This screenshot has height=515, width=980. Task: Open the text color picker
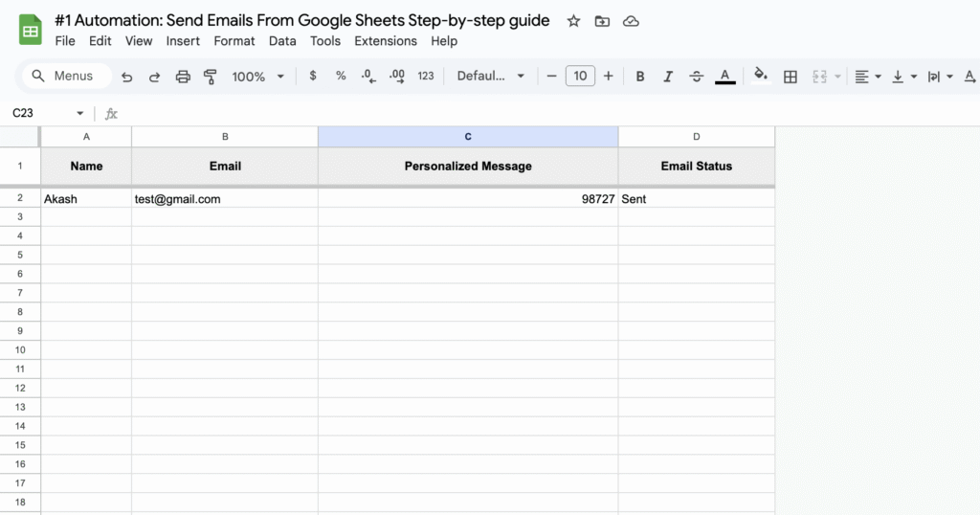pyautogui.click(x=725, y=77)
